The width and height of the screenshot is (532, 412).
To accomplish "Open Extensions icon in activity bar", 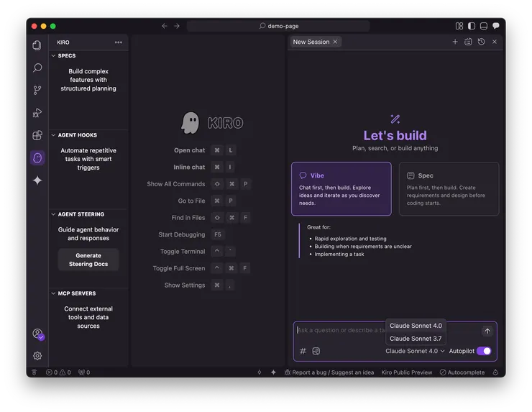I will [37, 135].
